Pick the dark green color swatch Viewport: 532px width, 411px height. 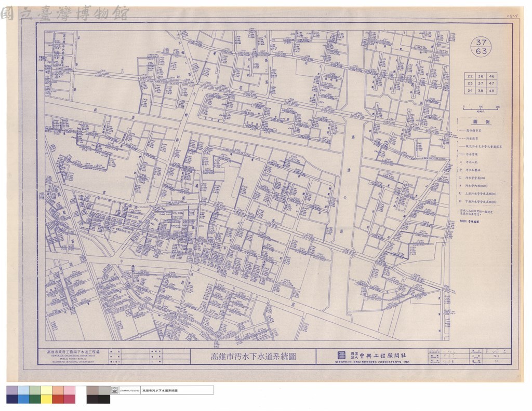pos(35,399)
